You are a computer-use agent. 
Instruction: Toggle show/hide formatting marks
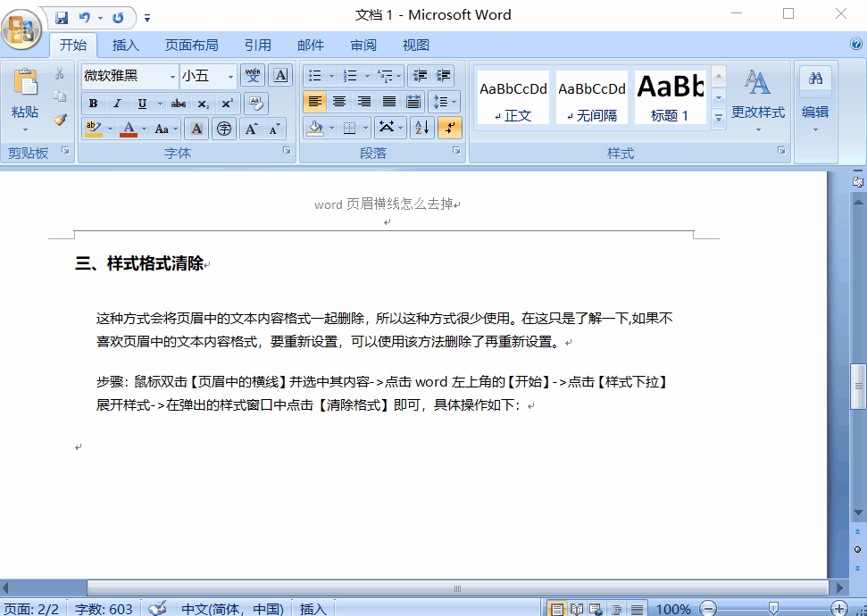[x=450, y=128]
